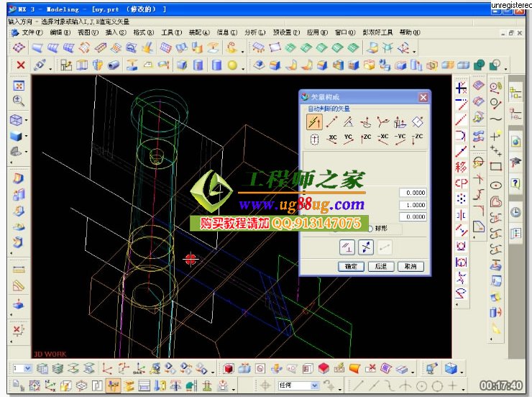Click the 确定 (OK) button

[x=351, y=266]
